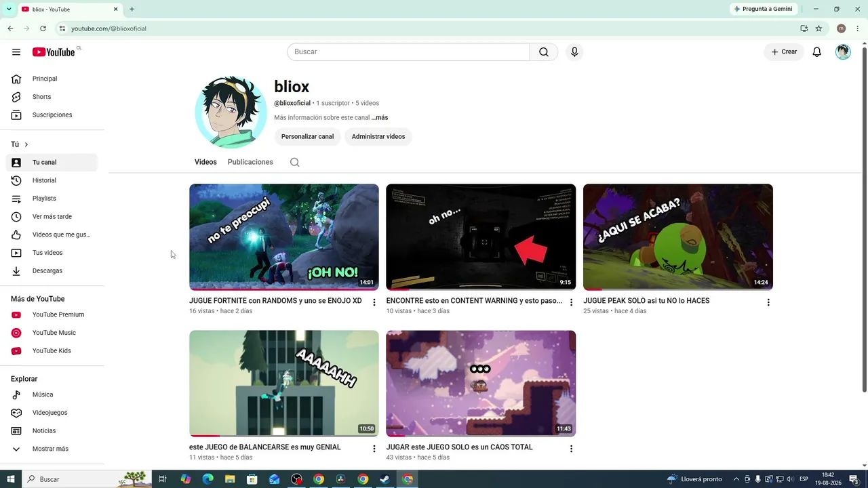Open options for the BALANCEARSE video
868x488 pixels.
click(x=374, y=449)
